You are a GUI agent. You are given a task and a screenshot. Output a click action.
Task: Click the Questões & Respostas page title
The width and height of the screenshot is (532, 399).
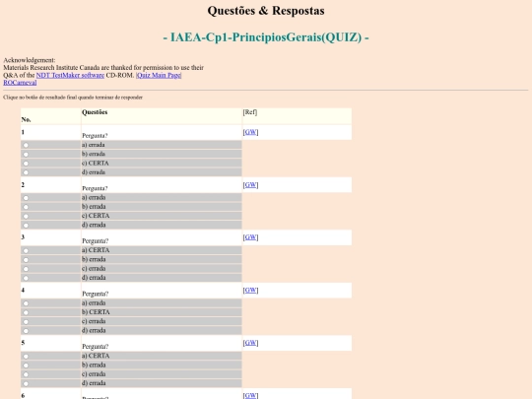point(266,11)
